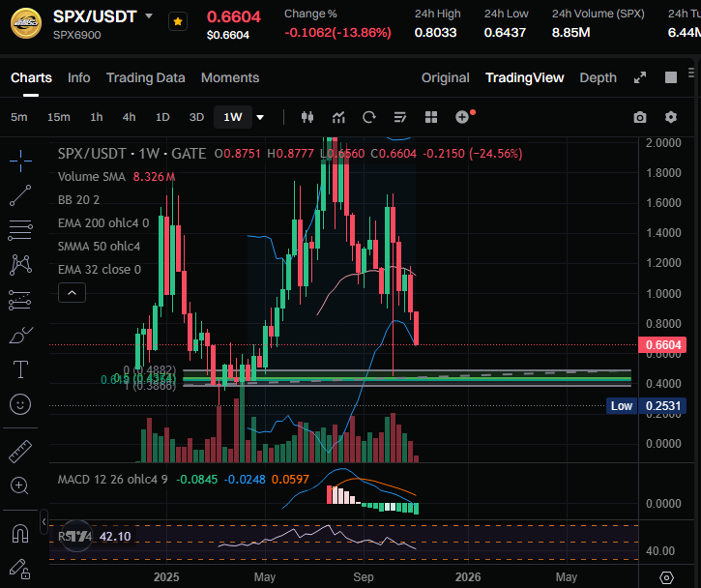Select the brush drawing tool

pyautogui.click(x=20, y=335)
